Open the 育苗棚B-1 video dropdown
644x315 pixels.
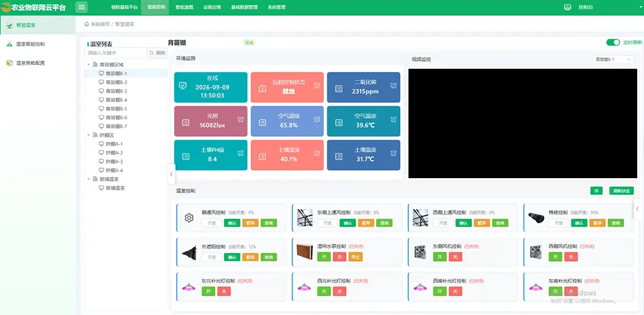coord(613,59)
